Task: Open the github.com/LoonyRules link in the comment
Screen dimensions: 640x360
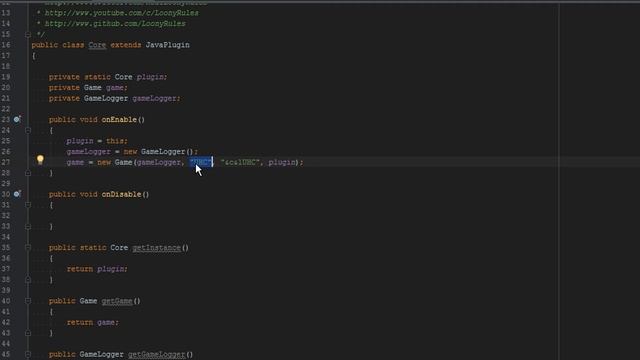Action: [x=115, y=24]
